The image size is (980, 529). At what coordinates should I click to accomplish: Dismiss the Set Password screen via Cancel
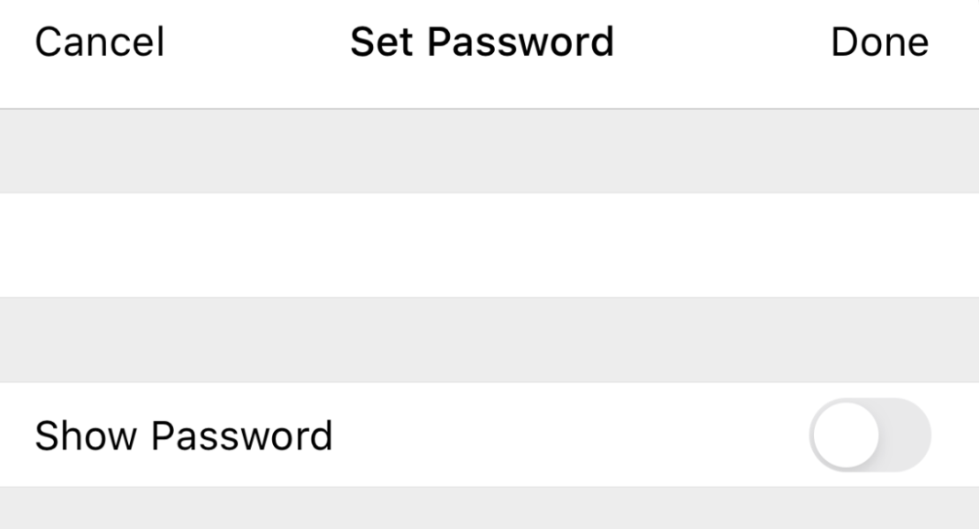pyautogui.click(x=99, y=42)
